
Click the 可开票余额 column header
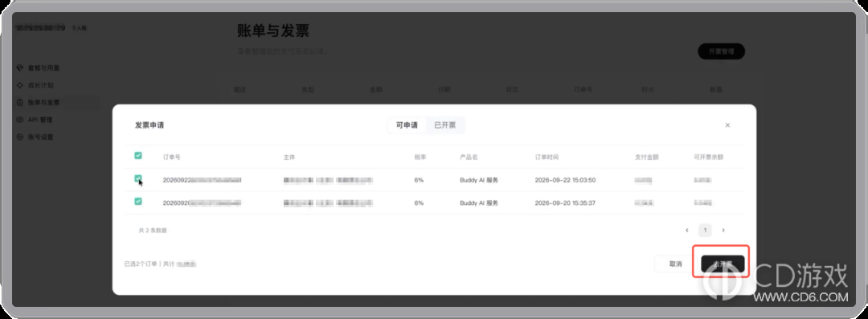tap(708, 157)
